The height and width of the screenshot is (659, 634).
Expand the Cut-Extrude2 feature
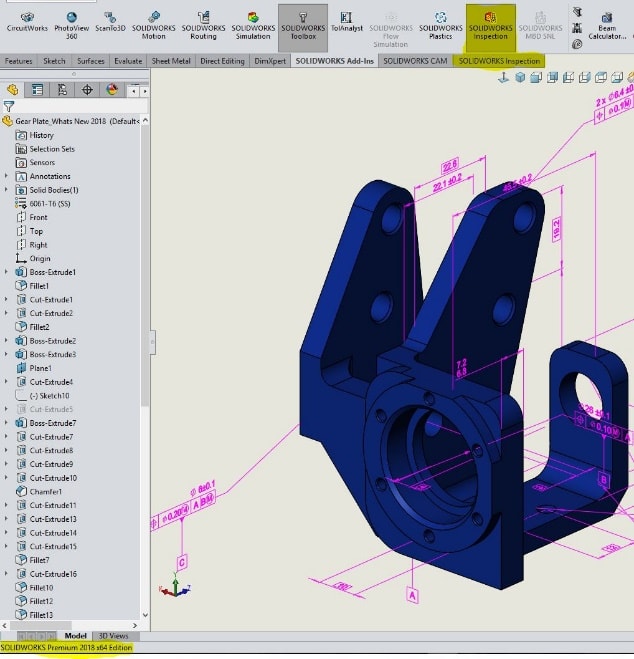(6, 313)
